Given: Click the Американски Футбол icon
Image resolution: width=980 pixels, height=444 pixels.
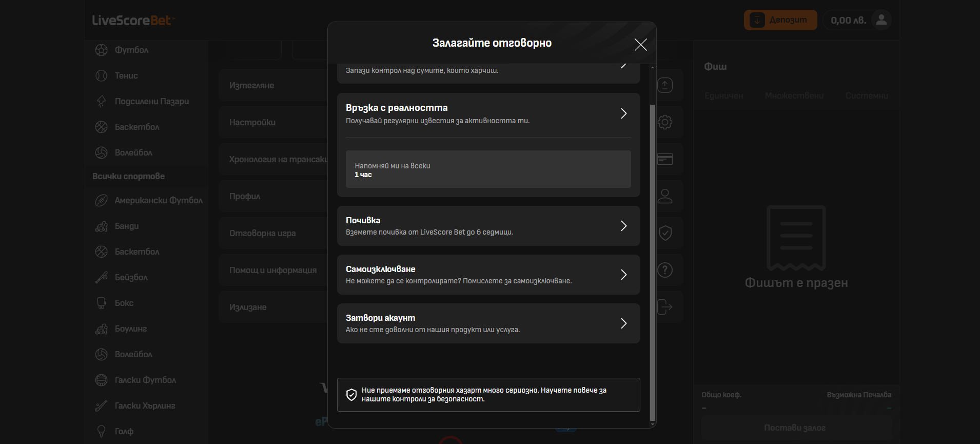Looking at the screenshot, I should (102, 200).
